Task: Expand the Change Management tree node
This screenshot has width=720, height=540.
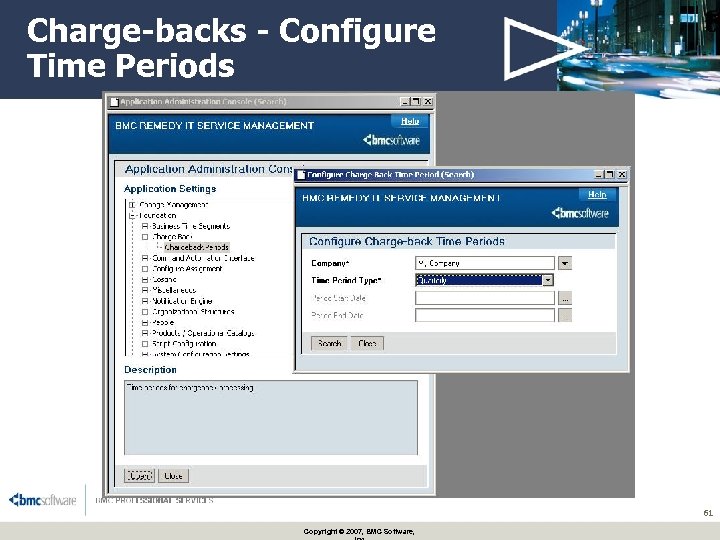Action: click(132, 205)
